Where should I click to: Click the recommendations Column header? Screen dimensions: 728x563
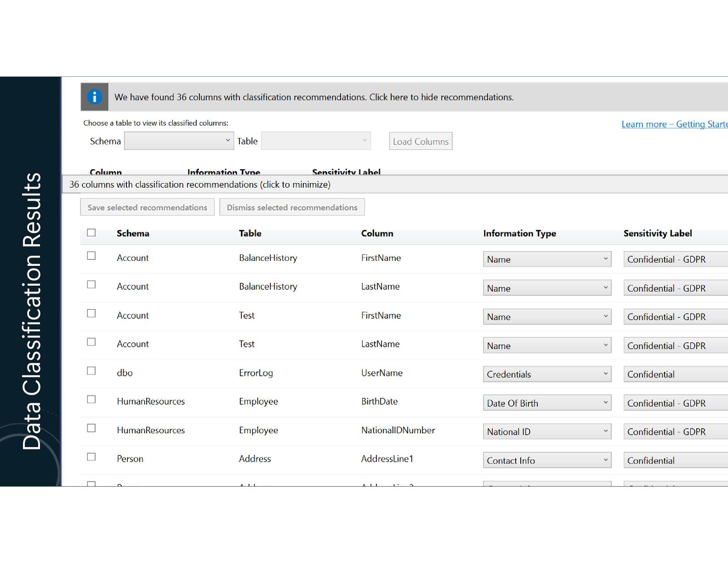tap(377, 233)
